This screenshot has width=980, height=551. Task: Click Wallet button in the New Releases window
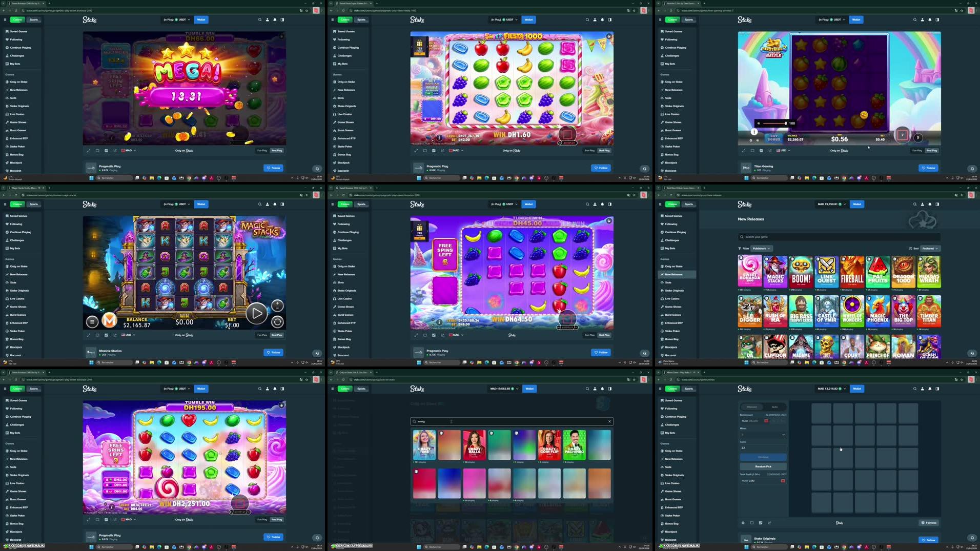tap(856, 204)
